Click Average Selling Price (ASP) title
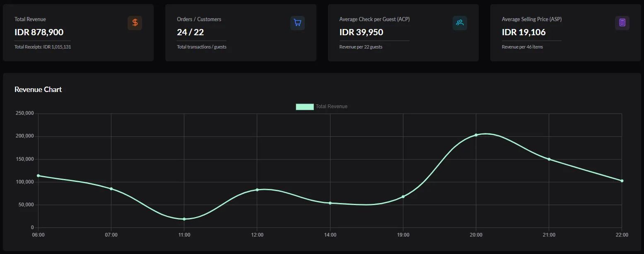 pos(532,19)
